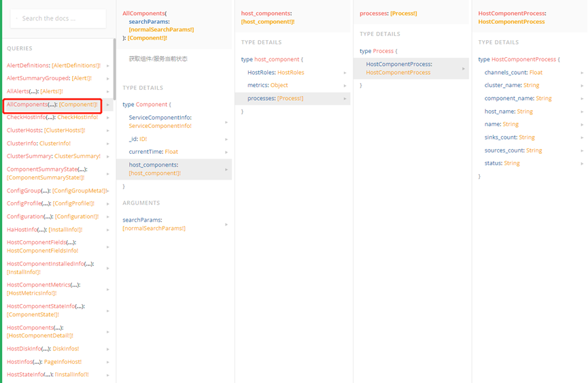Open the HostInfos query
This screenshot has width=588, height=383.
(44, 362)
